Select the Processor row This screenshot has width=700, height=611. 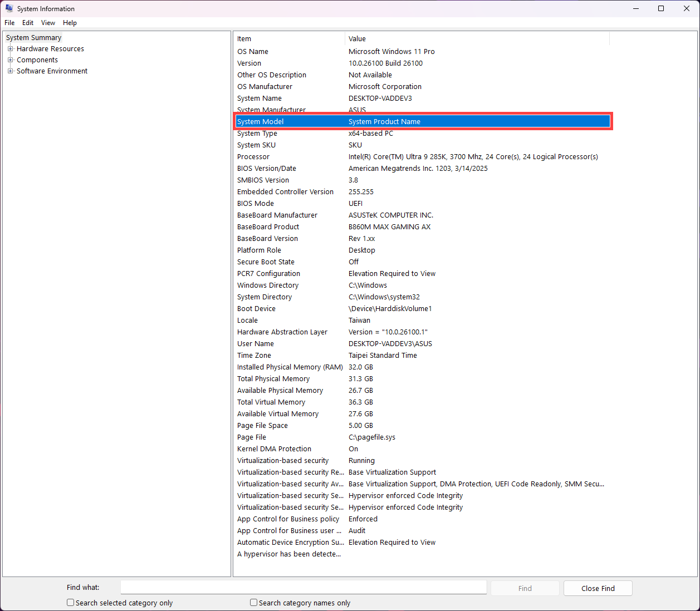pos(422,157)
